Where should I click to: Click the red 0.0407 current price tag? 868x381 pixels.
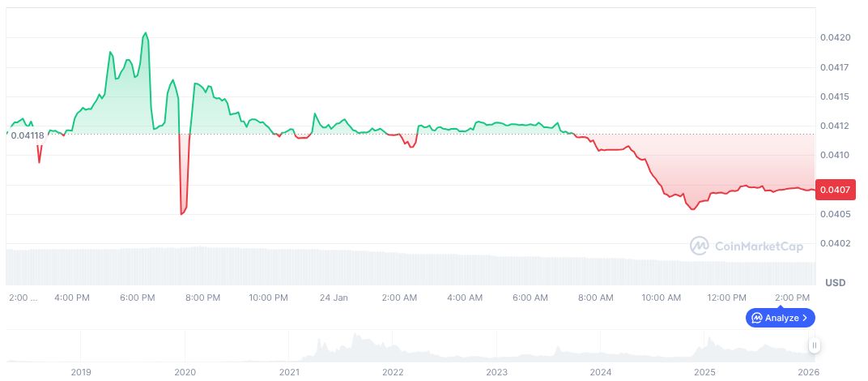pyautogui.click(x=832, y=190)
